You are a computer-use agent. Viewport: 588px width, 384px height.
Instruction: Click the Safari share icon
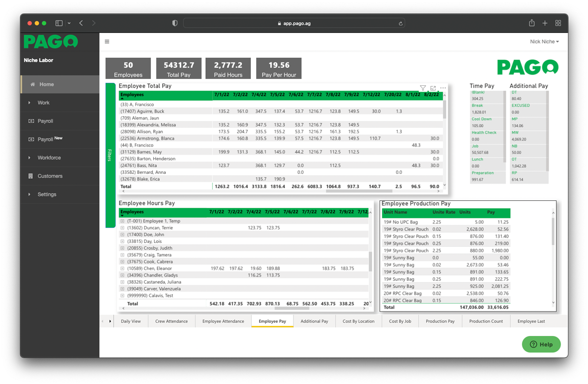pos(532,23)
